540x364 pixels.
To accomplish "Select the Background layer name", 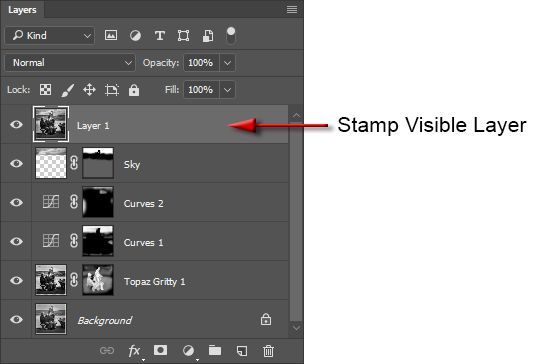I will (105, 321).
